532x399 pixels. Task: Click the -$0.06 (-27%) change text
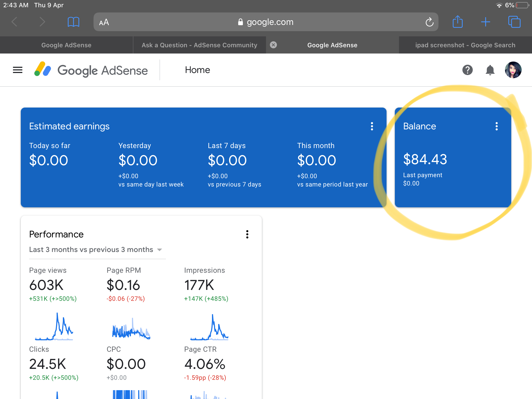pyautogui.click(x=125, y=299)
